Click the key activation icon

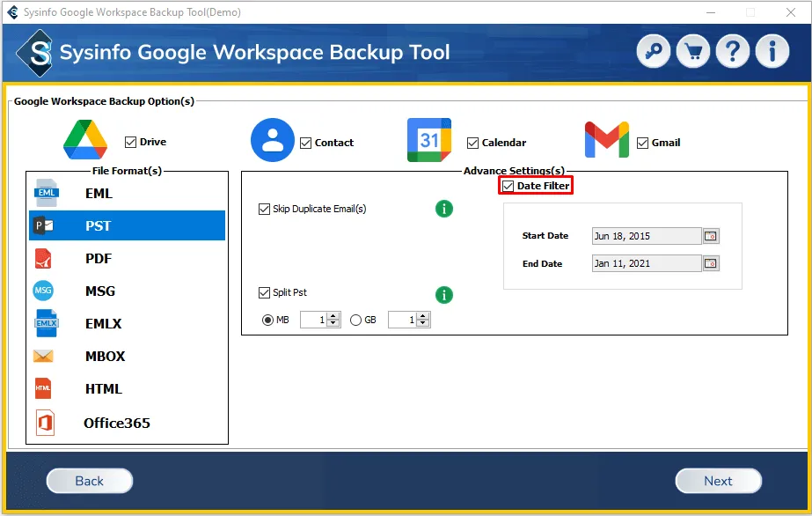pyautogui.click(x=654, y=52)
